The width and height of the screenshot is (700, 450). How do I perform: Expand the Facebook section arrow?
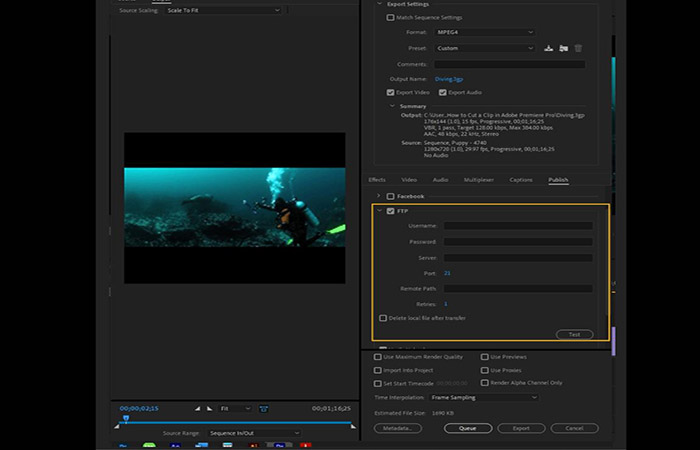click(379, 196)
